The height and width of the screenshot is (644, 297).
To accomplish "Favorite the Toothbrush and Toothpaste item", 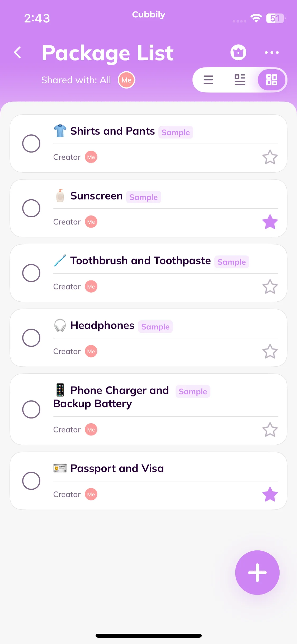I will pyautogui.click(x=270, y=287).
